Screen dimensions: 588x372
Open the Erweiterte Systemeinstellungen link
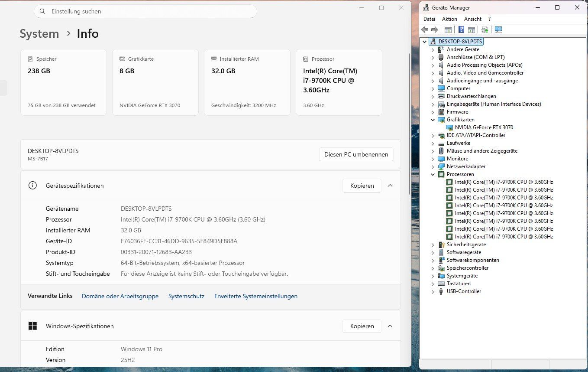pos(256,296)
